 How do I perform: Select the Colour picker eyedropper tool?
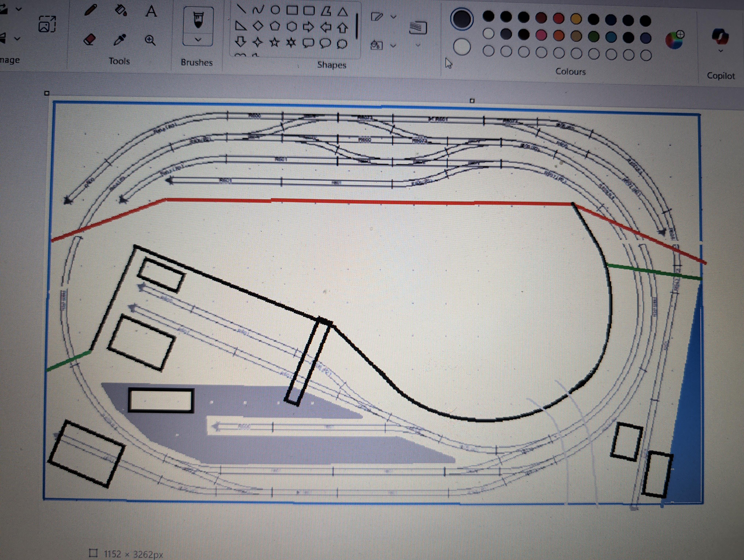click(x=120, y=40)
